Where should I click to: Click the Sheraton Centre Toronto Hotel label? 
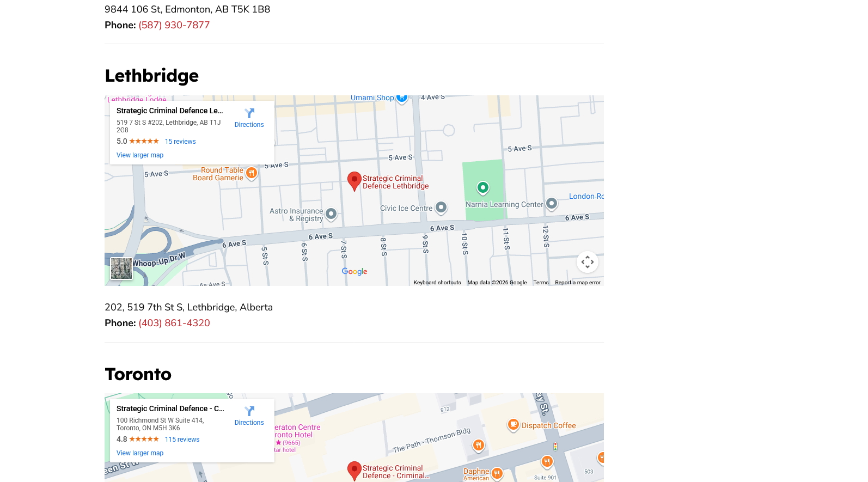click(297, 431)
